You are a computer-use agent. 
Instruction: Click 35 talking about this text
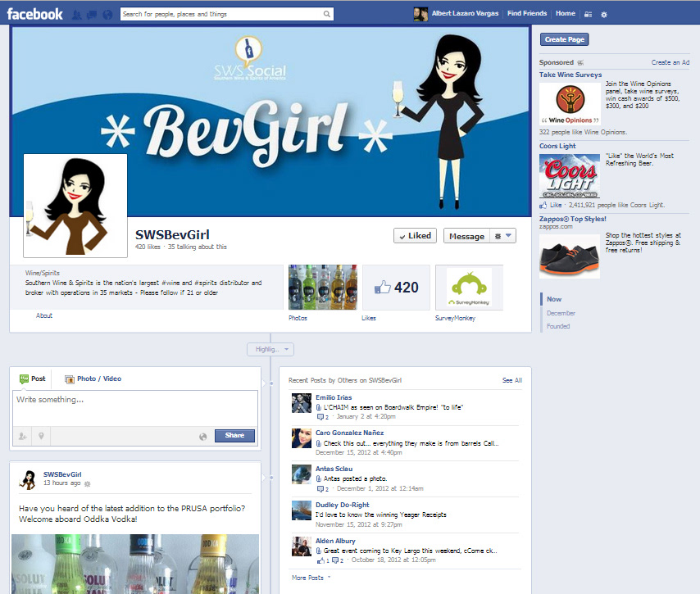click(197, 247)
